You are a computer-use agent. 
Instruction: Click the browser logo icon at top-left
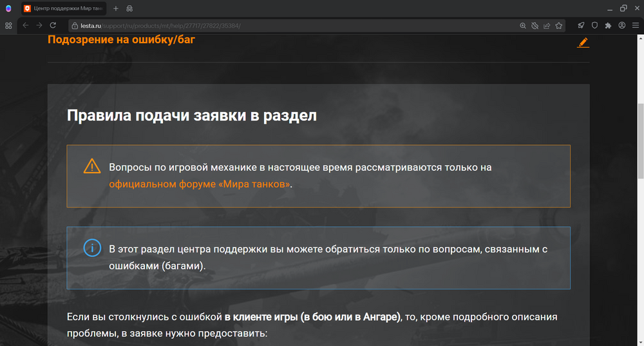[x=8, y=8]
